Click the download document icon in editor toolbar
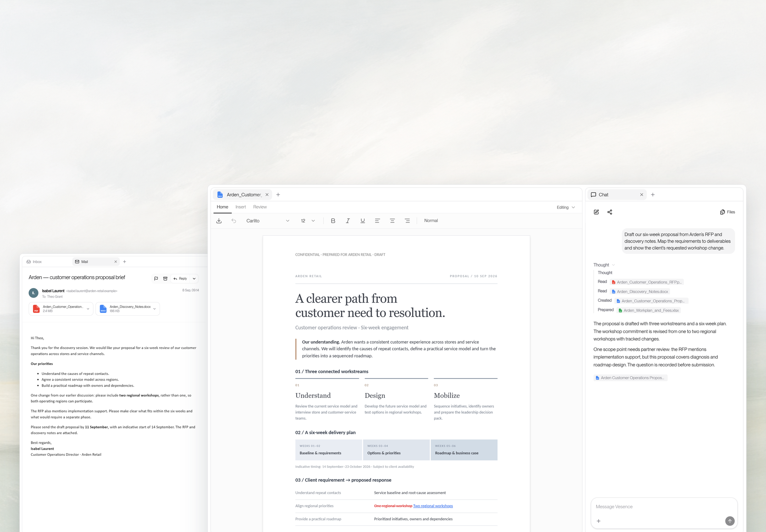This screenshot has height=532, width=766. coord(219,221)
